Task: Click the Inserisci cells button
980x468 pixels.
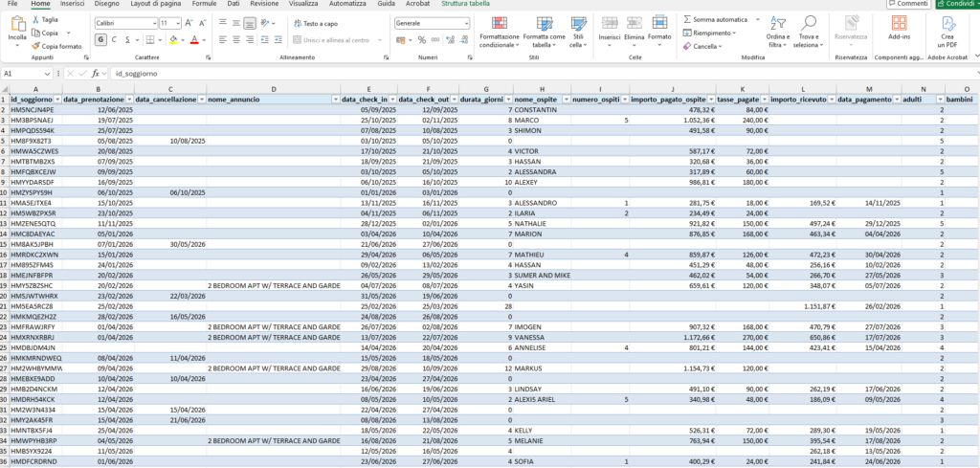Action: tap(609, 32)
